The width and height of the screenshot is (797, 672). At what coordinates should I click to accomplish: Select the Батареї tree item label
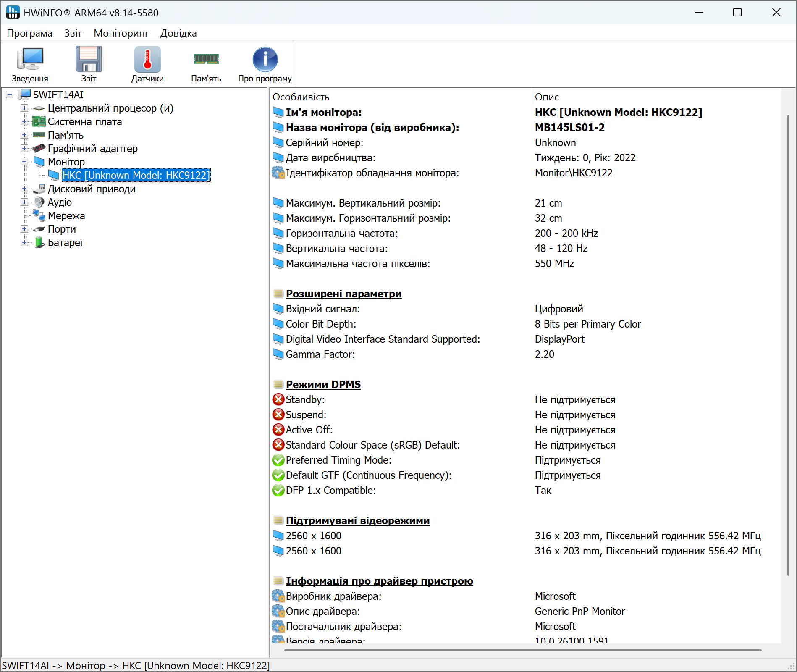click(x=65, y=243)
